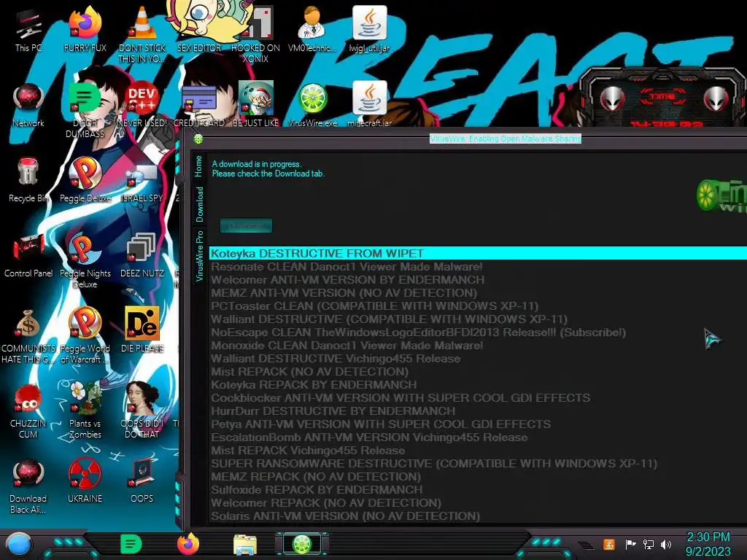Select MEMZ REPACK (NO AV DETECTION)

(478, 477)
